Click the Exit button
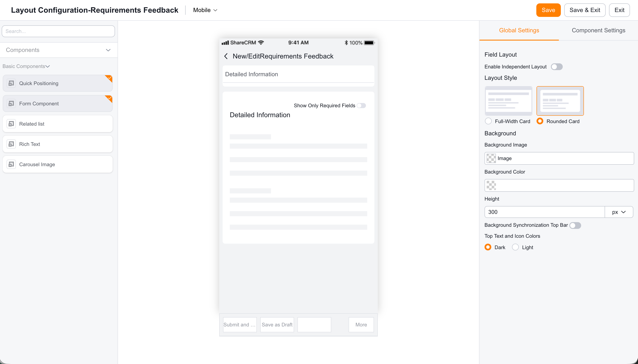 click(x=619, y=10)
